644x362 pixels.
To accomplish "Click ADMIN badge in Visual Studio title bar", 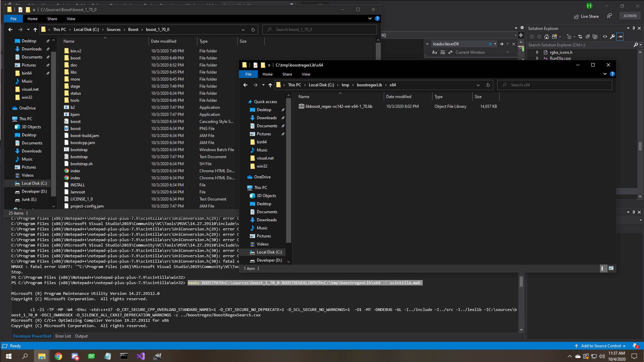I will point(630,16).
